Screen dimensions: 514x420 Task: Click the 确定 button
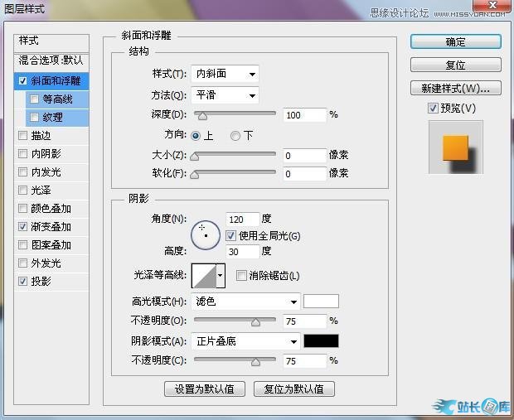[455, 41]
